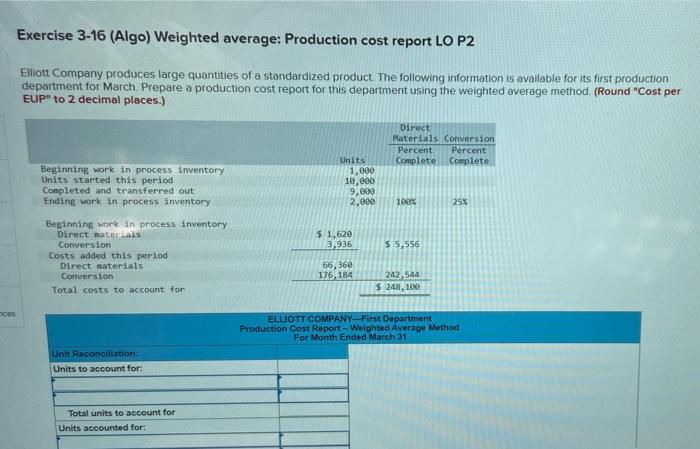Click the 2,000 ending units value
Image resolution: width=700 pixels, height=449 pixels.
pyautogui.click(x=362, y=202)
